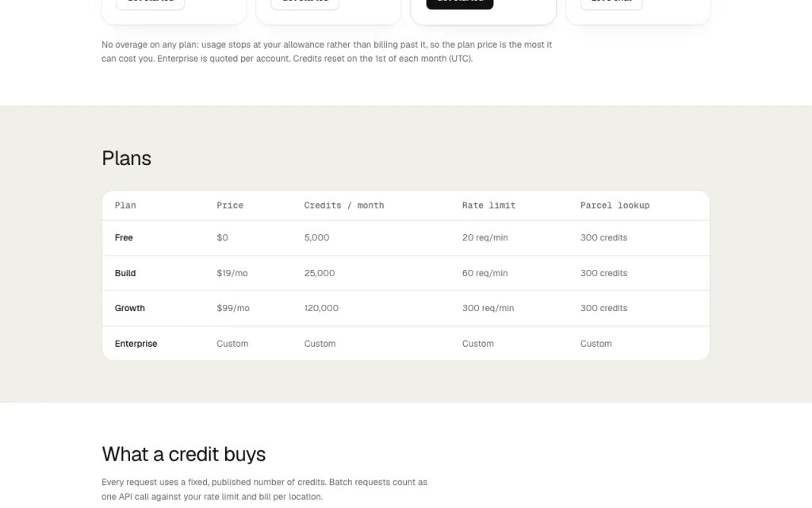Click the "What a credit buys" heading
Viewport: 812px width, 508px height.
pos(183,454)
